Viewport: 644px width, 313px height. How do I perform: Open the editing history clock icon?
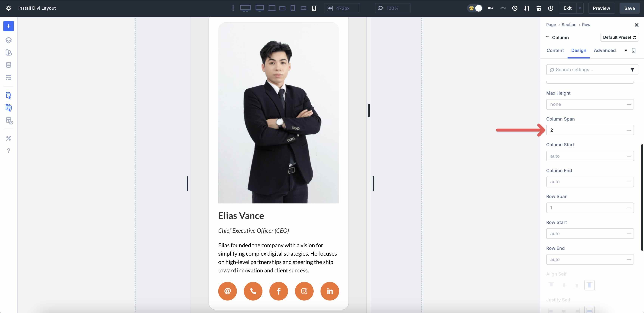(515, 8)
